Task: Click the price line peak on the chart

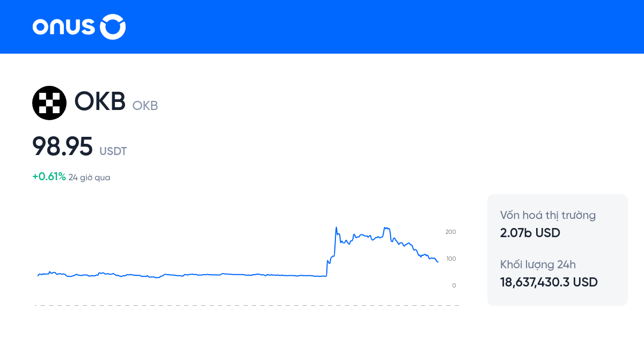Action: tap(336, 227)
